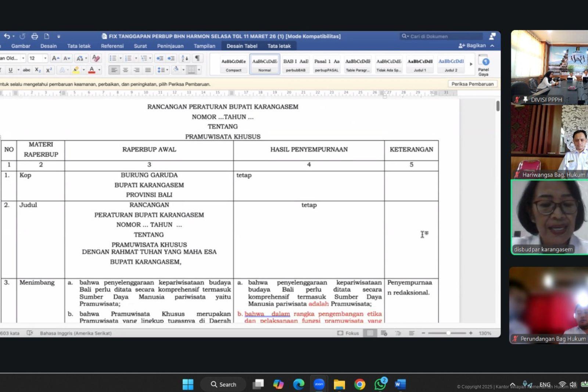Click the clear formatting eraser icon
This screenshot has height=392, width=588.
[96, 58]
